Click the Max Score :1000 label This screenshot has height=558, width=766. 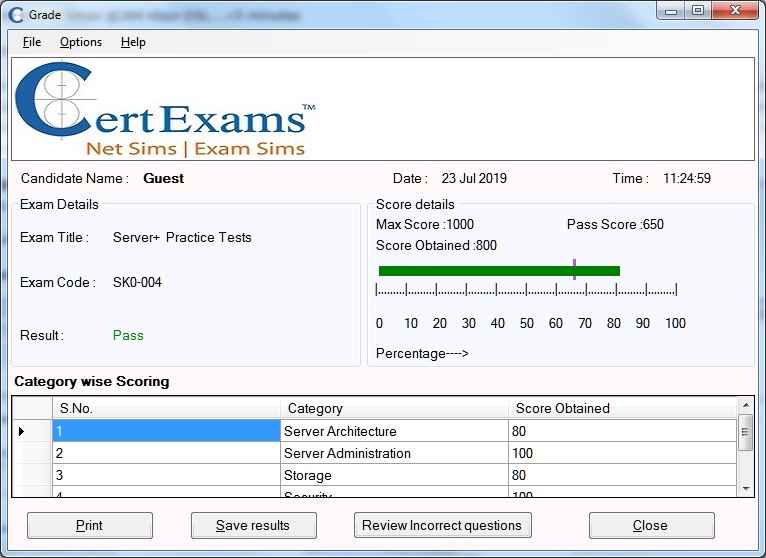pos(425,224)
